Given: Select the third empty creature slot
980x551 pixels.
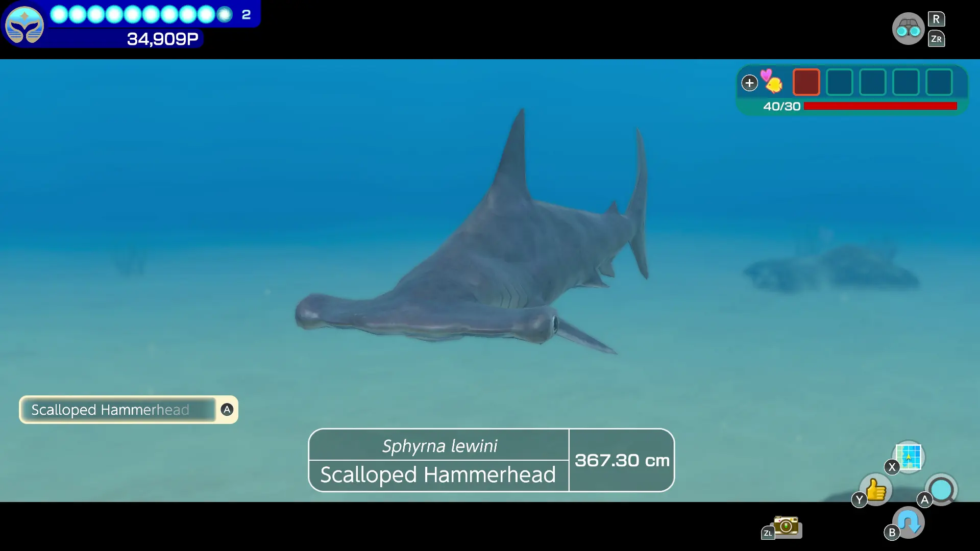Looking at the screenshot, I should pos(873,82).
